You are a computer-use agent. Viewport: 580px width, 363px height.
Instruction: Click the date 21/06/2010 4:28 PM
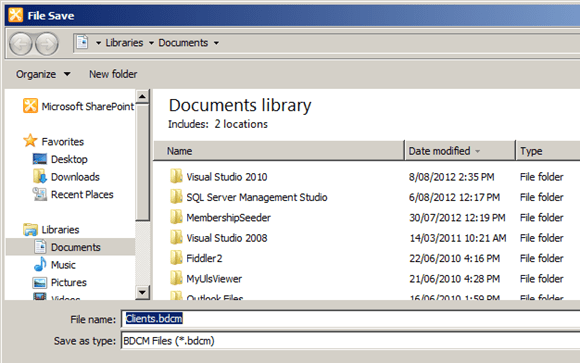pyautogui.click(x=454, y=279)
